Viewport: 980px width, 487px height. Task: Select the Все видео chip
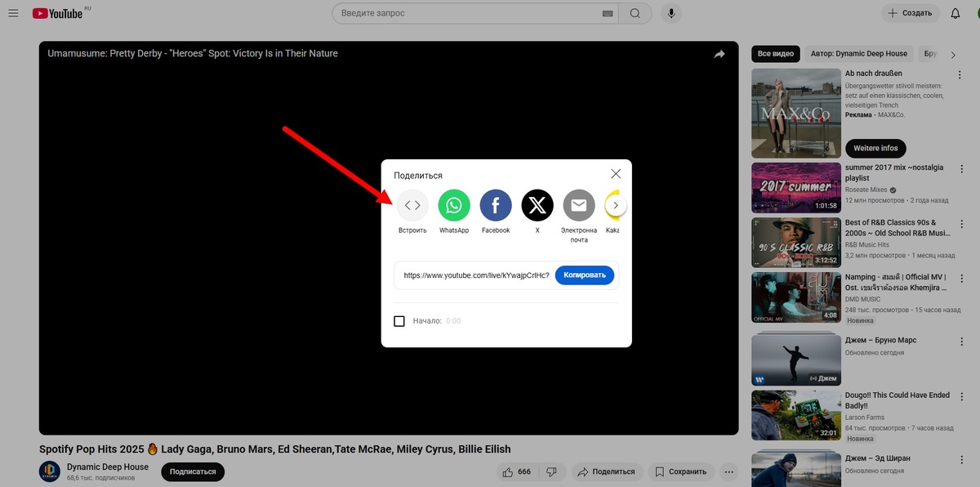click(x=776, y=54)
